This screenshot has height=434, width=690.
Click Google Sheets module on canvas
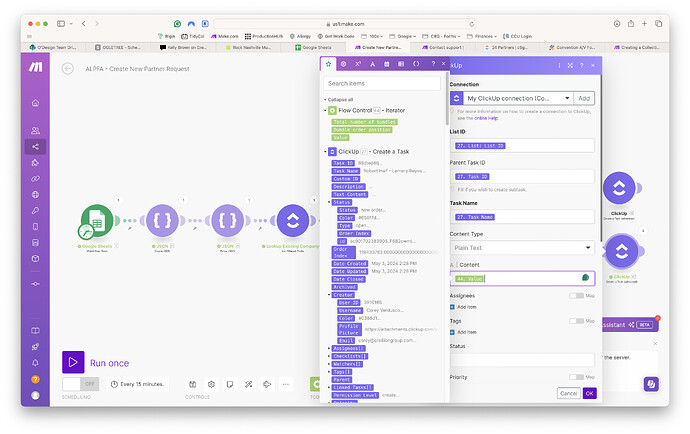click(97, 220)
